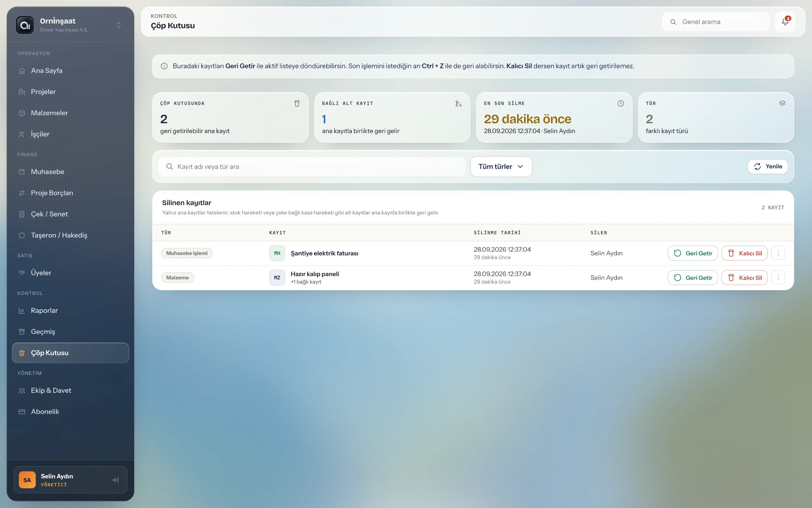
Task: Click the clock icon in the En Son Silme card
Action: tap(621, 103)
